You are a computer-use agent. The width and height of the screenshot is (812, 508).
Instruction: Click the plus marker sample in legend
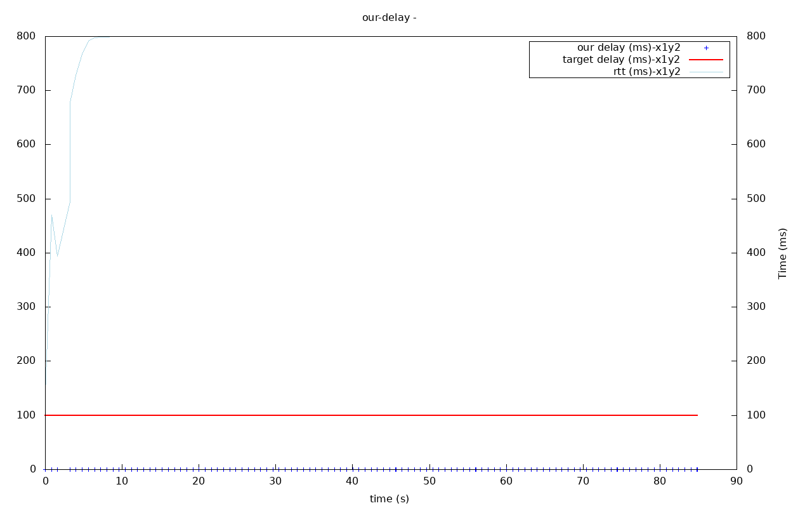(x=706, y=48)
